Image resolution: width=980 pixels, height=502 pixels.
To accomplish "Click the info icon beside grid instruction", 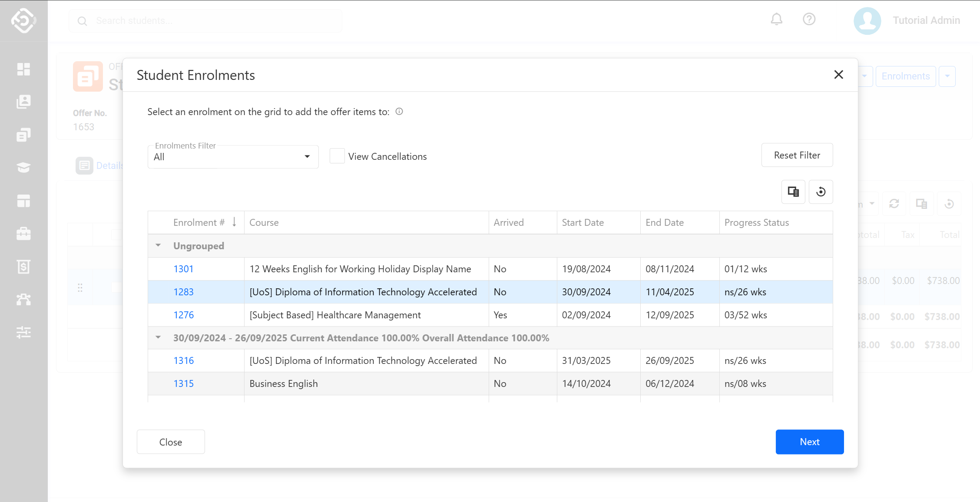I will [x=399, y=112].
